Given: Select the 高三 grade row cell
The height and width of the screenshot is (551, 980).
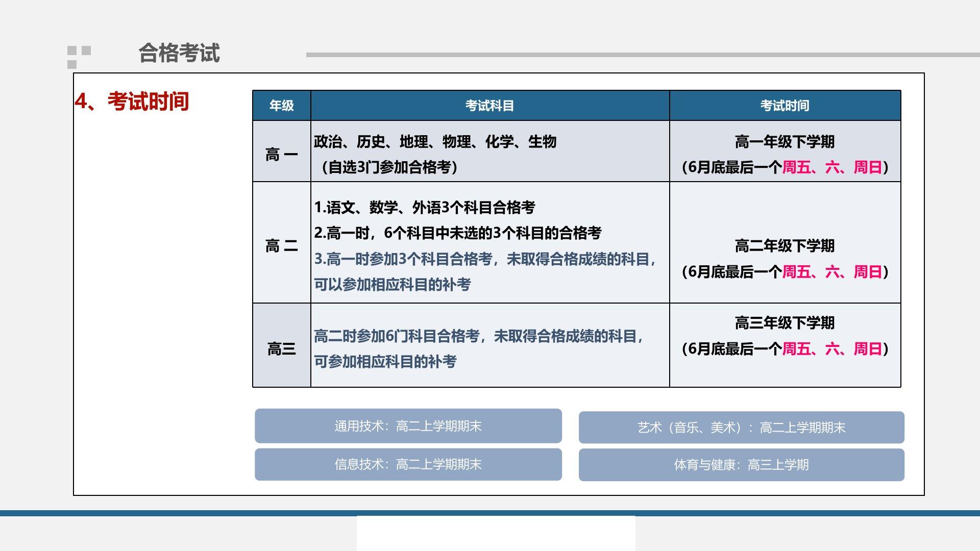Looking at the screenshot, I should tap(281, 348).
